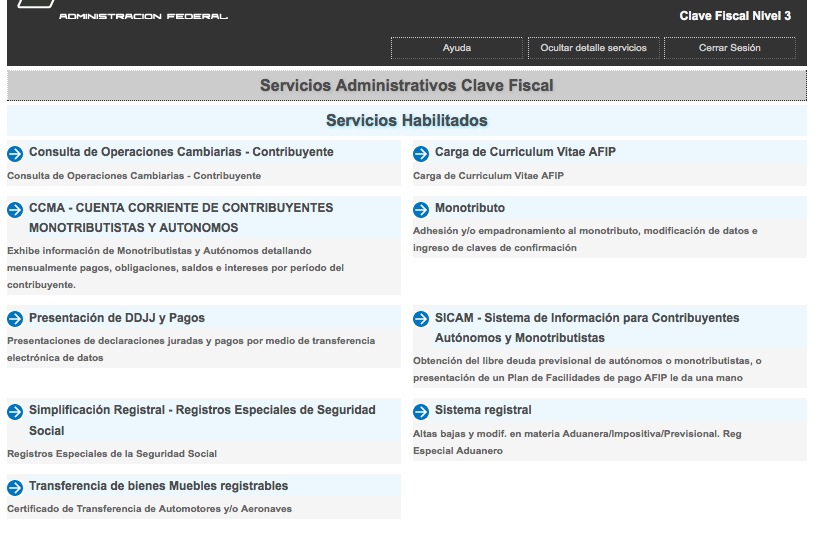Click arrow icon beside Presentación de DDJJ y Pagos
The width and height of the screenshot is (819, 553).
pyautogui.click(x=15, y=319)
